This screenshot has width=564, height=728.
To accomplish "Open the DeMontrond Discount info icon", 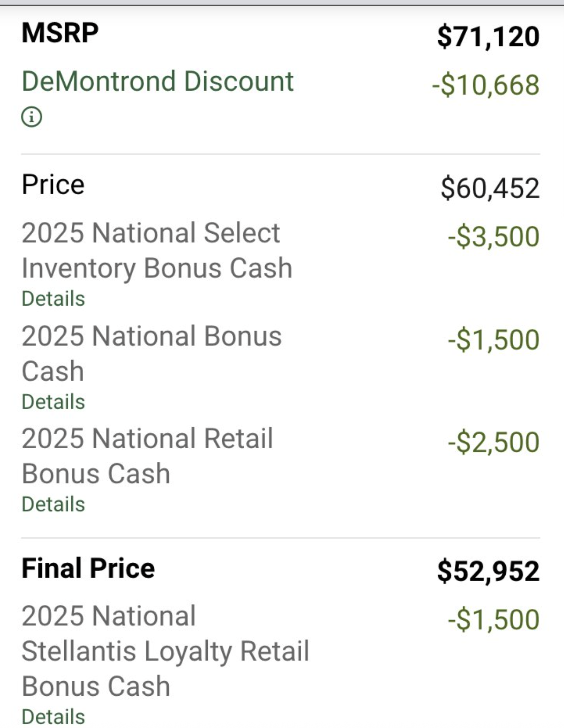I will pos(32,117).
